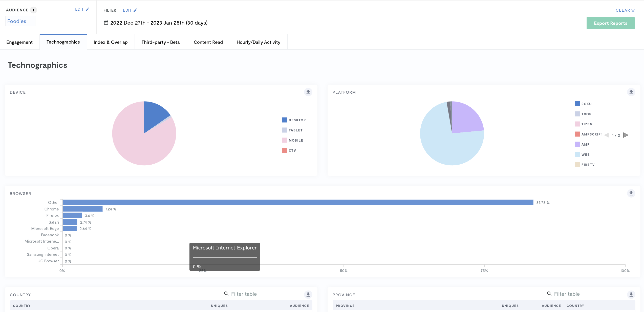Open the Engagement tab
644x312 pixels.
pyautogui.click(x=19, y=42)
